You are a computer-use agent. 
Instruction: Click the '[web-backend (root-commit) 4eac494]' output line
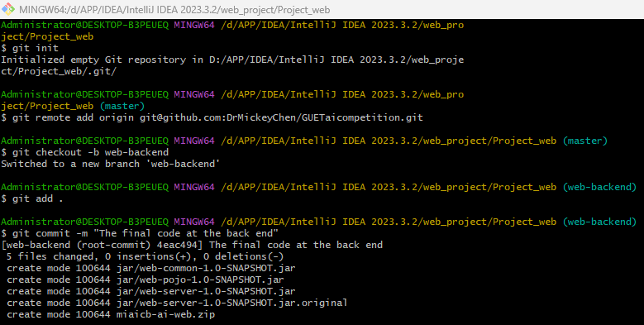pos(192,245)
